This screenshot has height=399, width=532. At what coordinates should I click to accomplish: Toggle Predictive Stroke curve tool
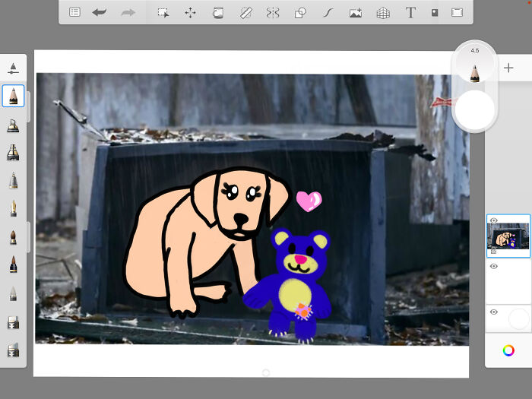(x=328, y=12)
